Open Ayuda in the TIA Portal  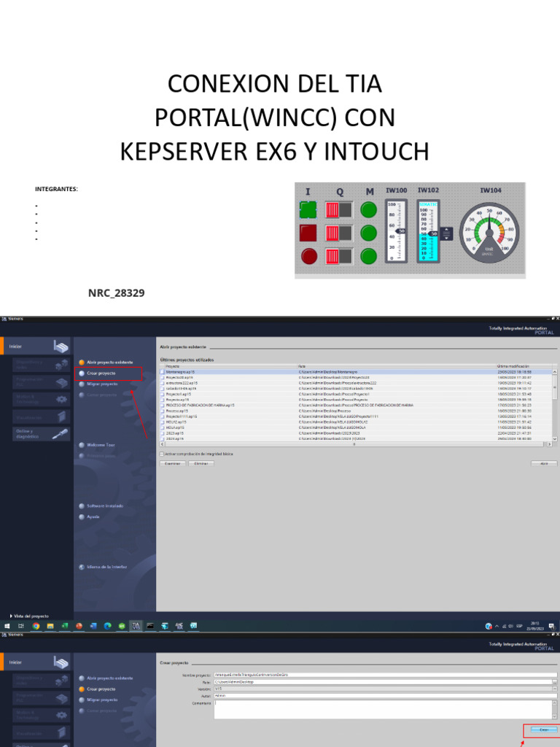point(90,517)
